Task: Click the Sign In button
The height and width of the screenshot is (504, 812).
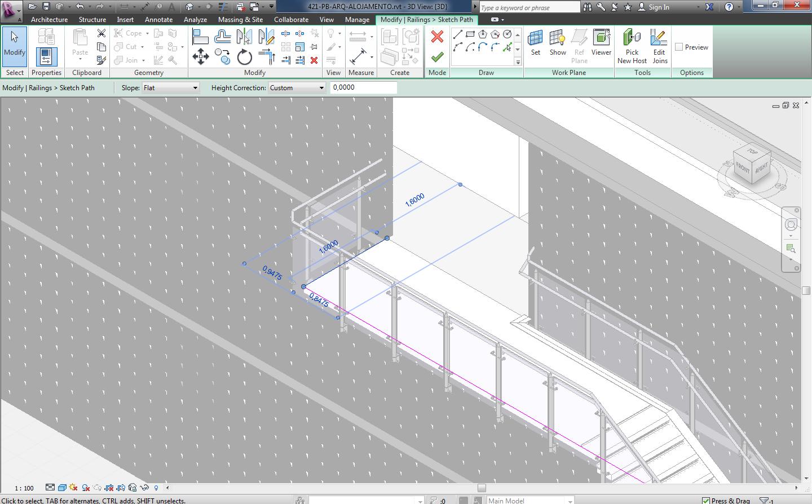Action: tap(659, 7)
